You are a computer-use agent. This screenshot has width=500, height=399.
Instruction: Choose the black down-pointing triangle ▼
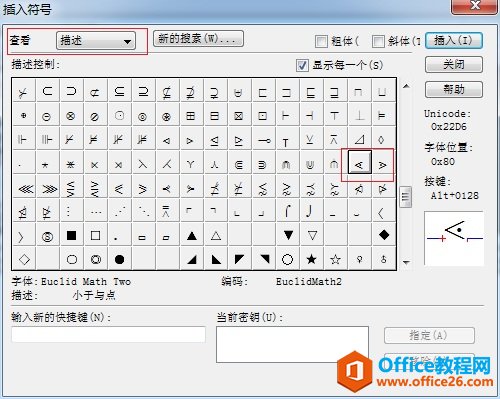coord(288,235)
